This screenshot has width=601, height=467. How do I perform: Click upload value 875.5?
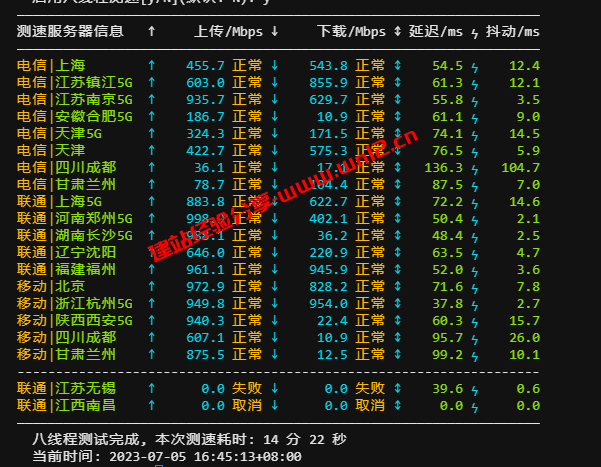[205, 355]
